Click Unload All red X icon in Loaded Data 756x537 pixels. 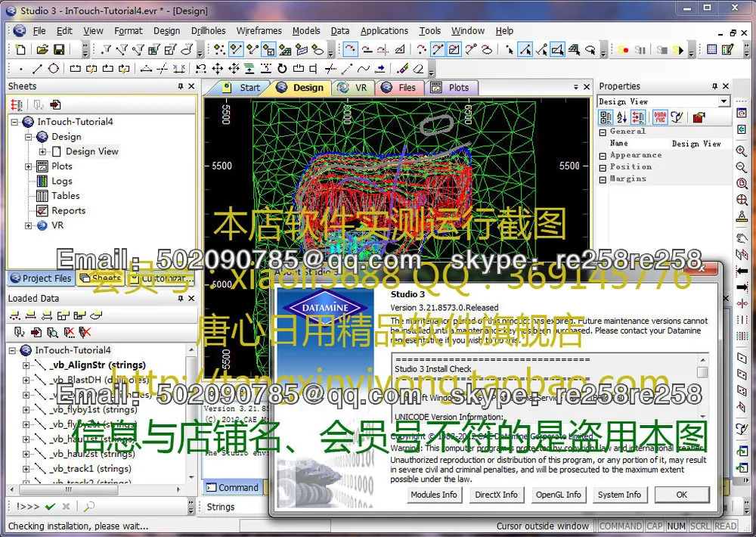(85, 332)
